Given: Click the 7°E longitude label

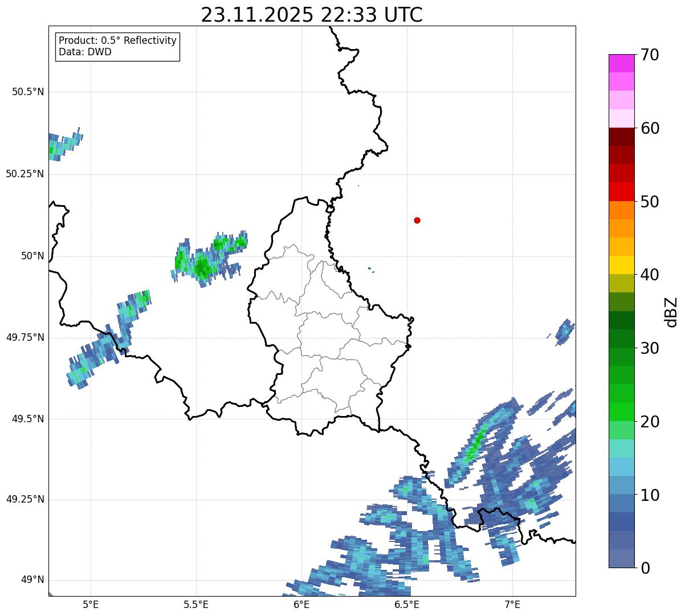Looking at the screenshot, I should tap(513, 604).
